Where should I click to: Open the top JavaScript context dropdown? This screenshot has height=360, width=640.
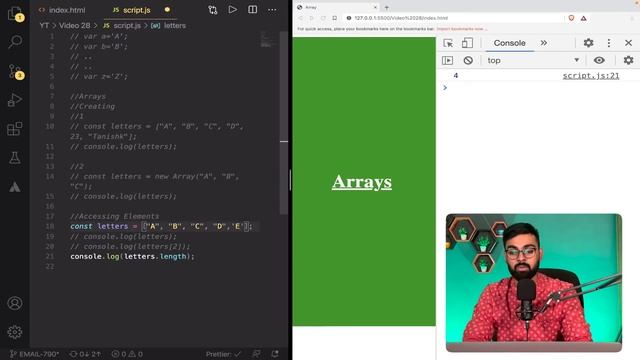tap(533, 60)
